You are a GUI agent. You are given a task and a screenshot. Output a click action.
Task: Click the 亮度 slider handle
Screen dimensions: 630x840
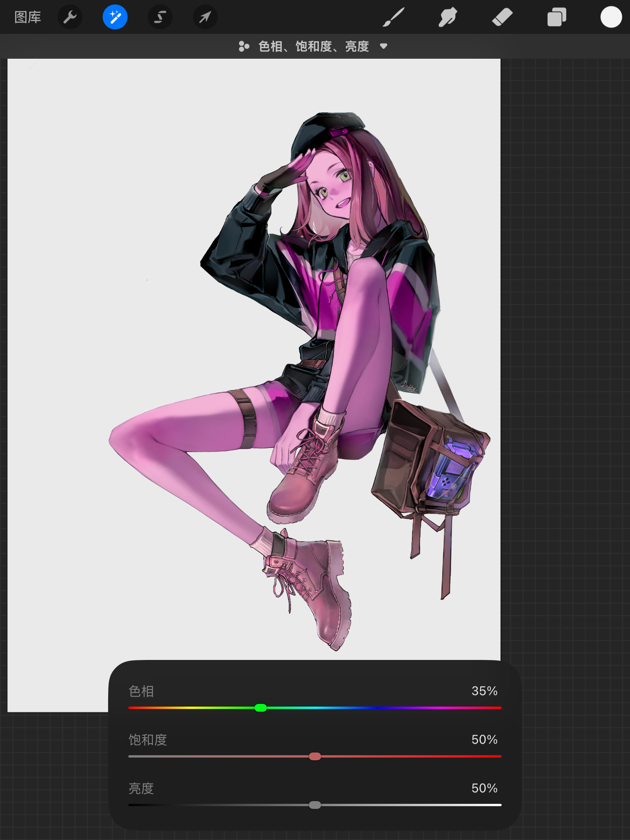point(315,805)
